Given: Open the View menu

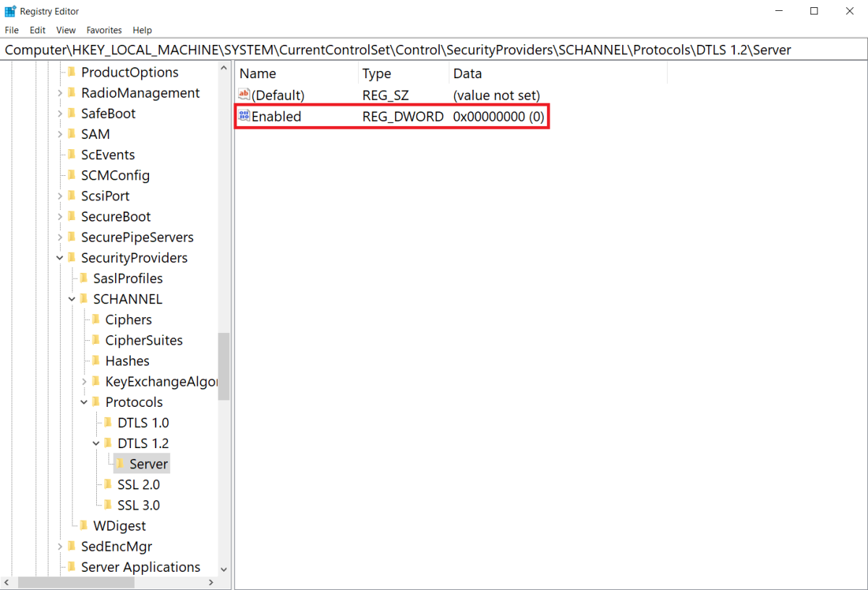Looking at the screenshot, I should pyautogui.click(x=66, y=30).
